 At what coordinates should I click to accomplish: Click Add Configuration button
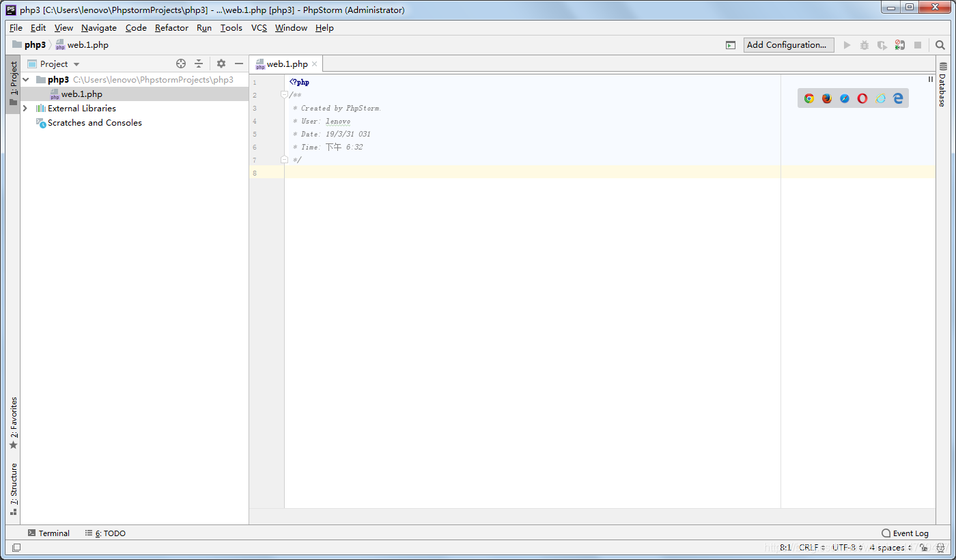click(x=789, y=45)
